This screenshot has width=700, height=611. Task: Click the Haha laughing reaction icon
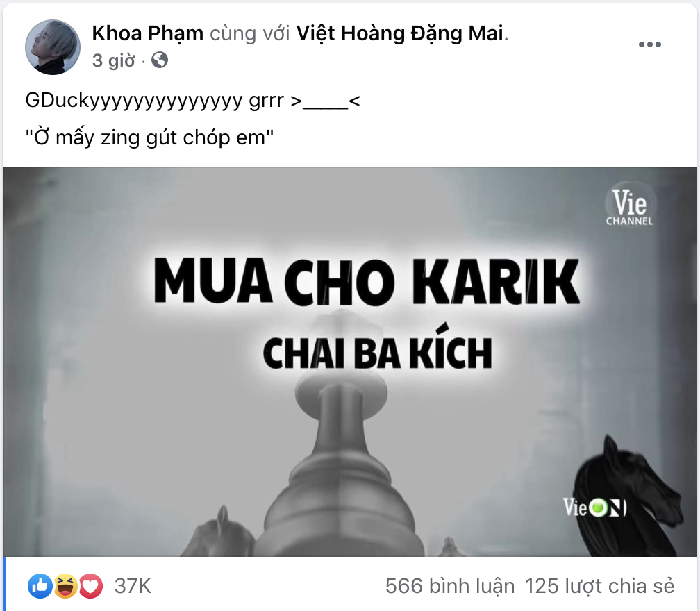tap(65, 585)
